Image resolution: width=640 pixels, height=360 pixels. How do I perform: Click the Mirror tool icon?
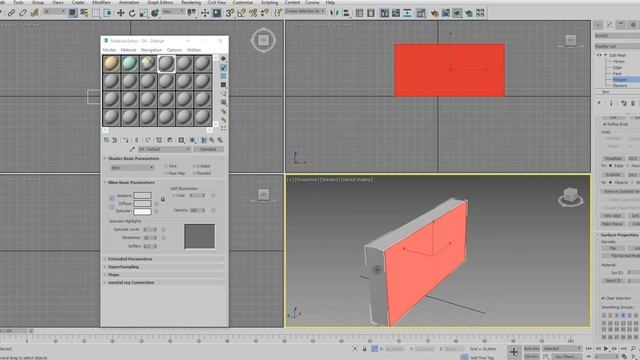(x=335, y=13)
